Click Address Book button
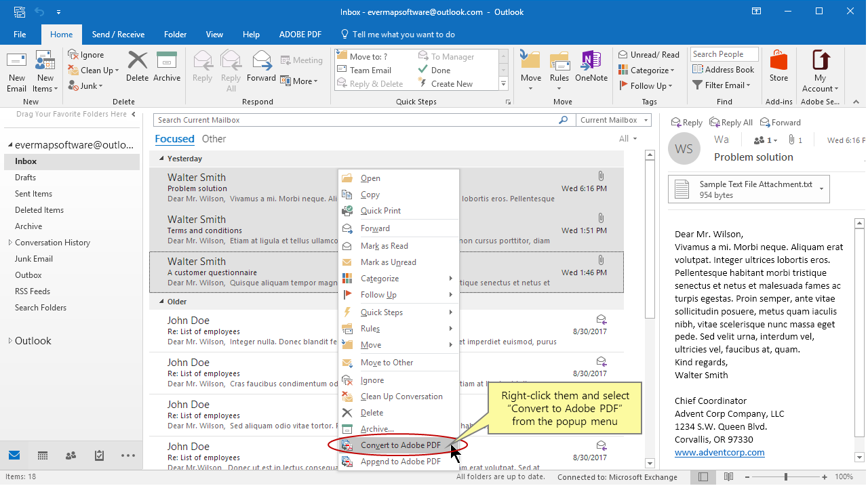Image resolution: width=868 pixels, height=488 pixels. point(723,69)
